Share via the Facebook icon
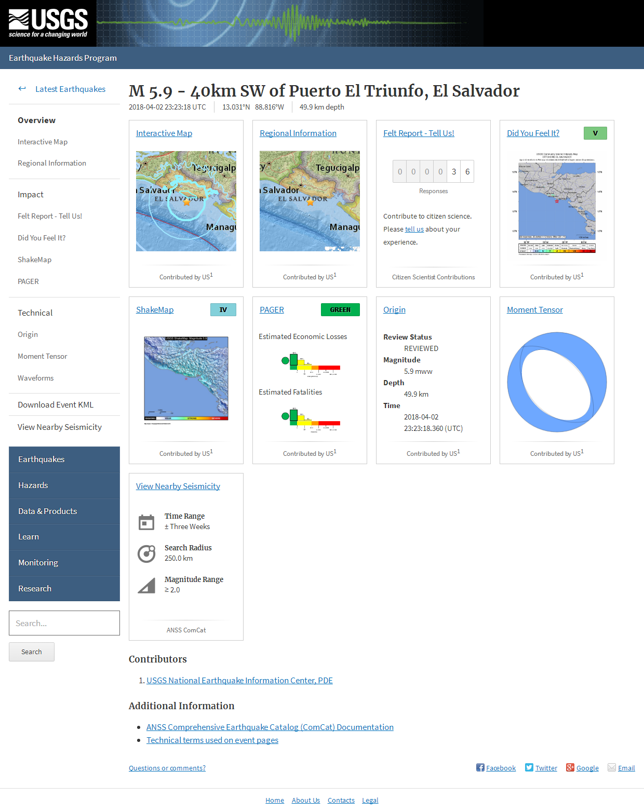 click(x=480, y=767)
